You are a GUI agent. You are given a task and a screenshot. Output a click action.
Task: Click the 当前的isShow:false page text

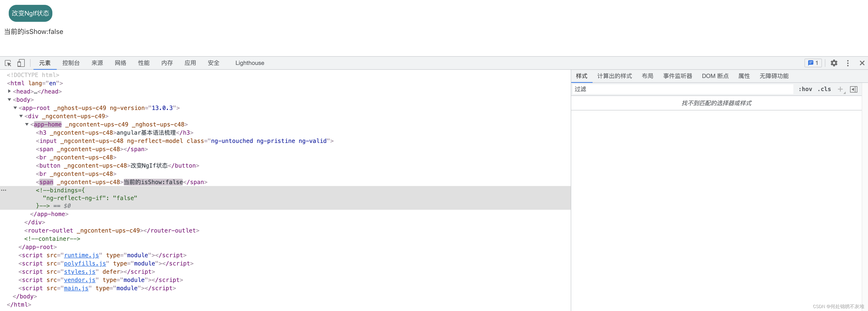(x=34, y=32)
